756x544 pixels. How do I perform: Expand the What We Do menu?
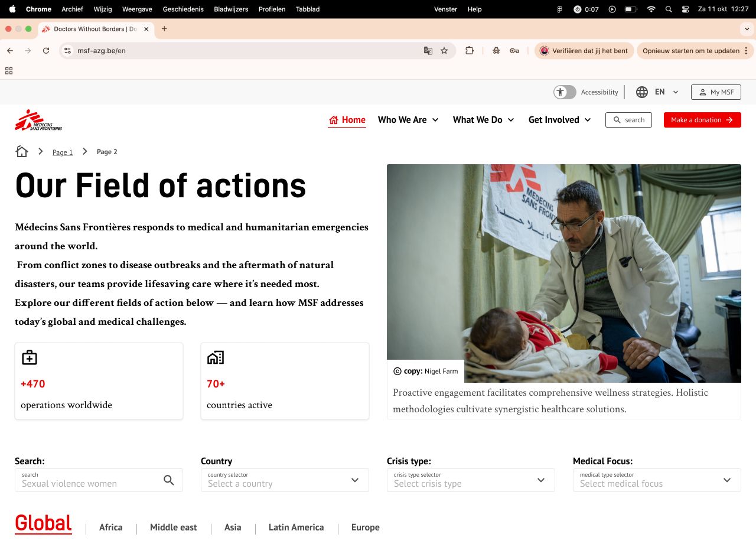pos(483,120)
